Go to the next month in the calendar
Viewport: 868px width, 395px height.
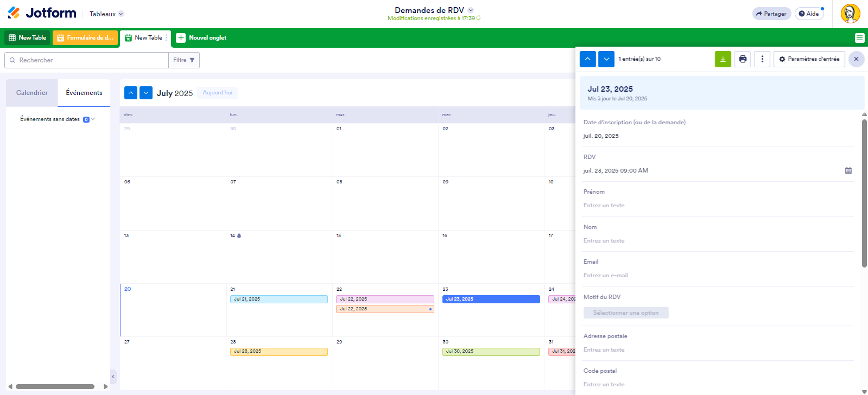coord(146,93)
